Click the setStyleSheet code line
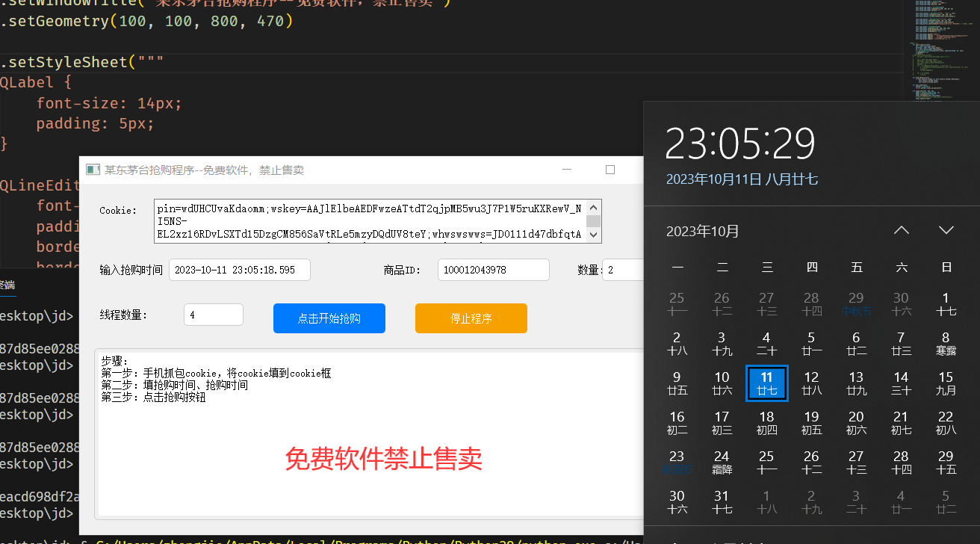Image resolution: width=980 pixels, height=544 pixels. pyautogui.click(x=81, y=62)
